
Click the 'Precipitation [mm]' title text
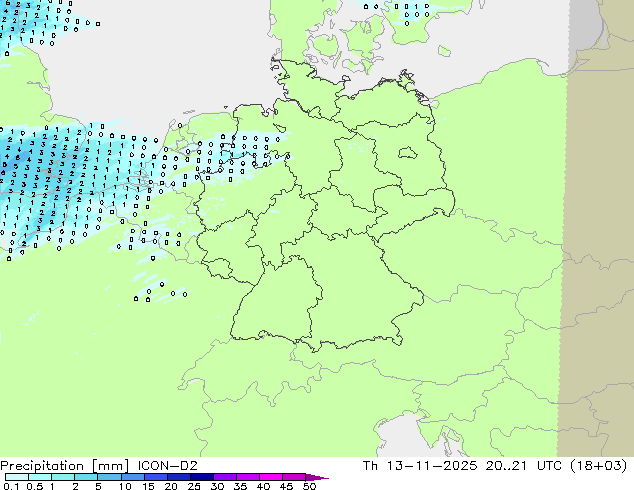click(65, 466)
